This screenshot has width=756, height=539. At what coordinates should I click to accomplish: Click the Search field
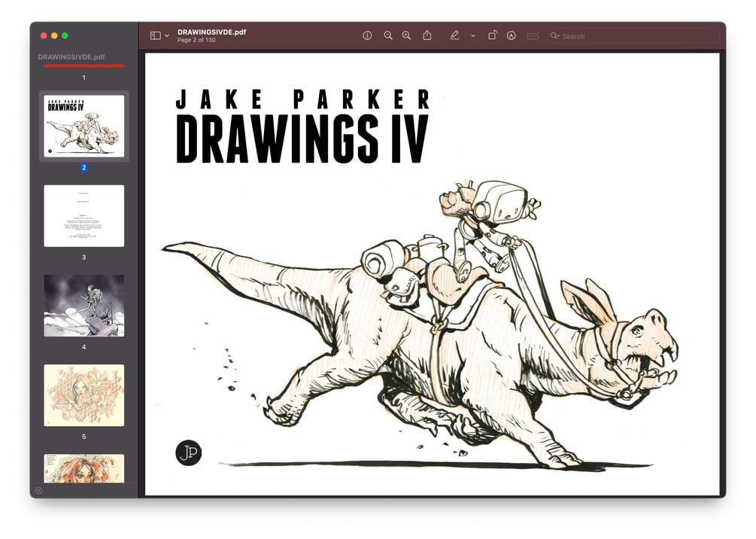pyautogui.click(x=633, y=36)
